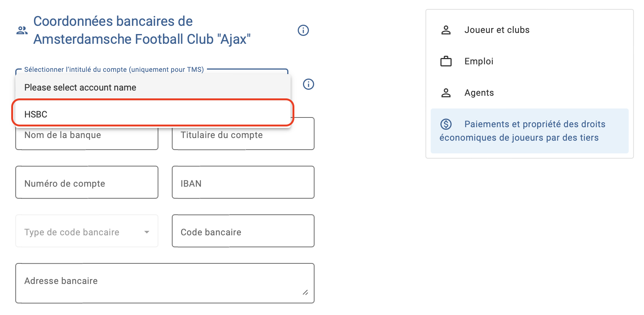Click the resize handle of Adresse bancaire

(305, 293)
